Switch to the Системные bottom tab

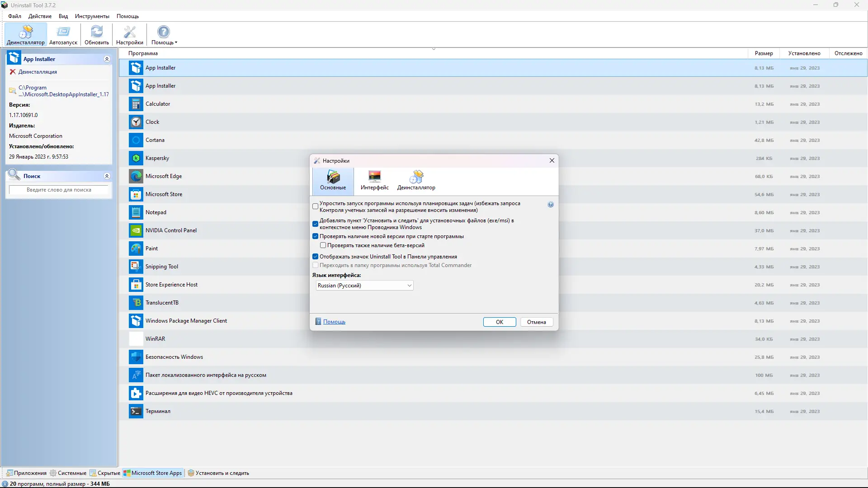point(68,473)
